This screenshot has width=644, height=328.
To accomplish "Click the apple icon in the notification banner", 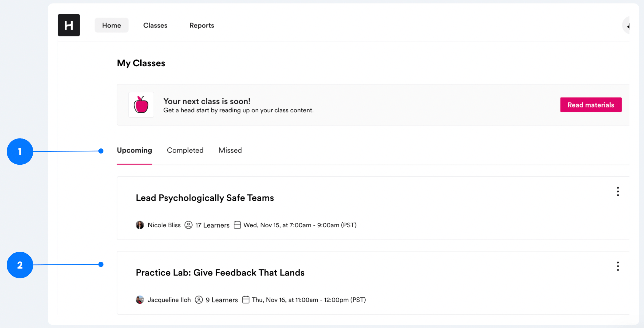I will coord(141,105).
